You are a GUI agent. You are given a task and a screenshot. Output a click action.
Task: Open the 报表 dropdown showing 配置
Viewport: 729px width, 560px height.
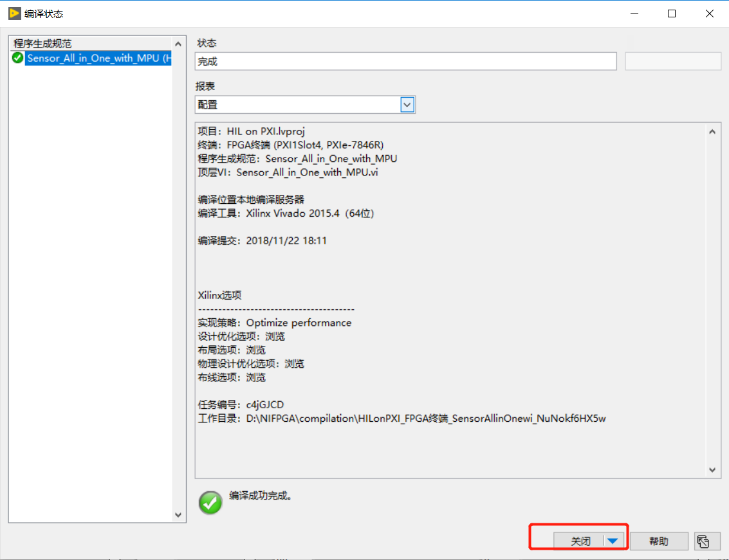point(305,105)
